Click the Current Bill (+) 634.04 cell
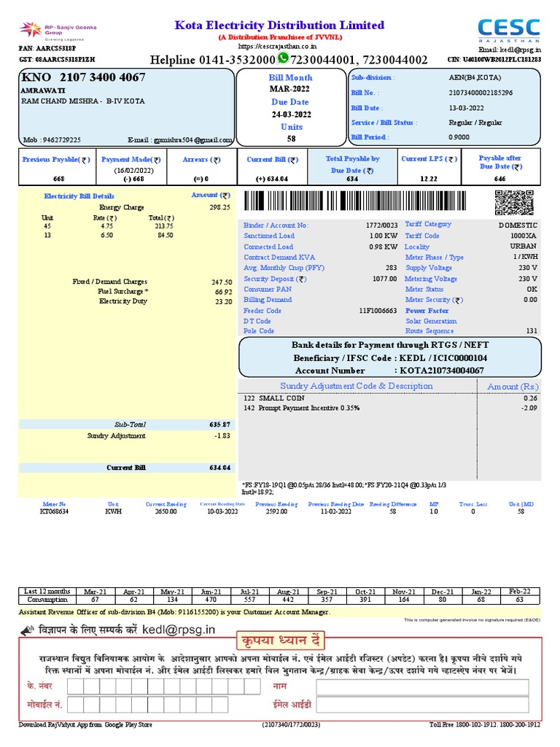Image resolution: width=560 pixels, height=747 pixels. (x=272, y=179)
